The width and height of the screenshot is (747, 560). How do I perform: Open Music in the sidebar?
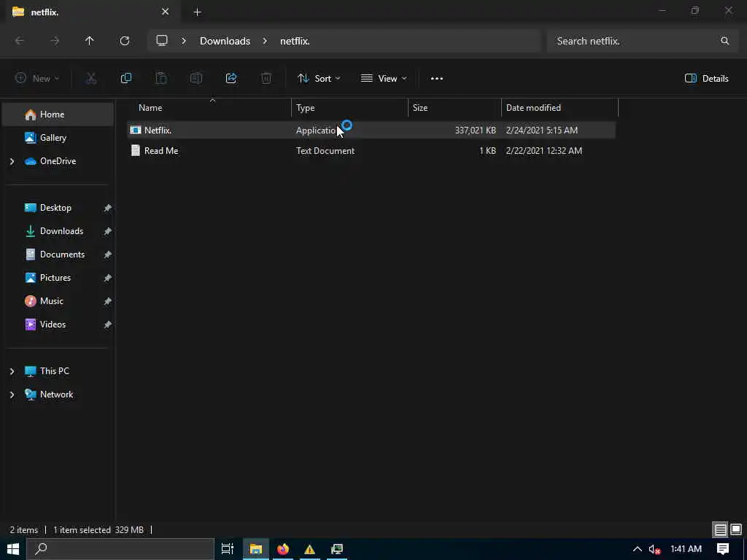[58, 301]
